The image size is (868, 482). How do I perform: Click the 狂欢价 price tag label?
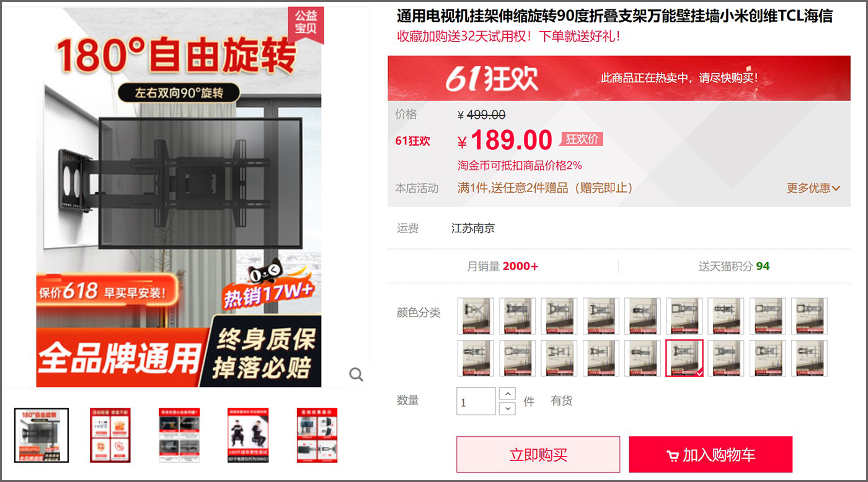(x=582, y=139)
